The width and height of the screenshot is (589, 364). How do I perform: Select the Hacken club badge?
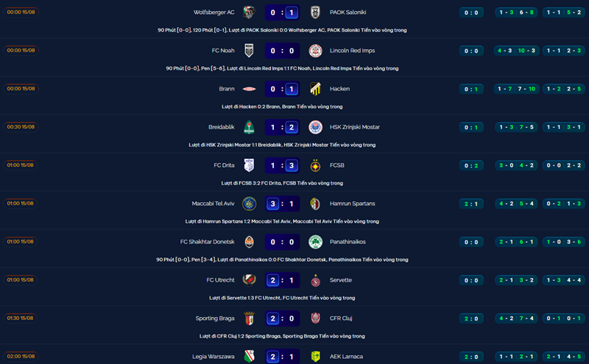[315, 89]
